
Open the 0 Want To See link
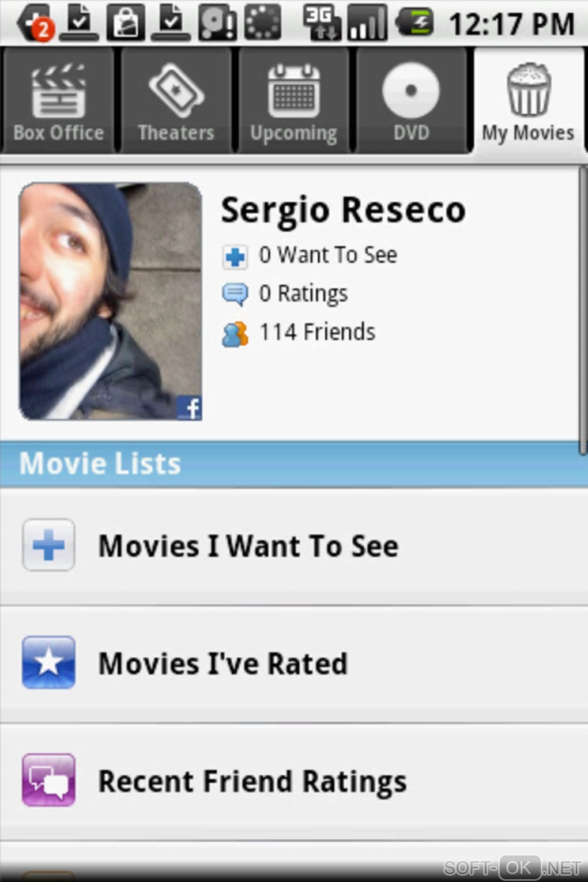click(x=327, y=255)
